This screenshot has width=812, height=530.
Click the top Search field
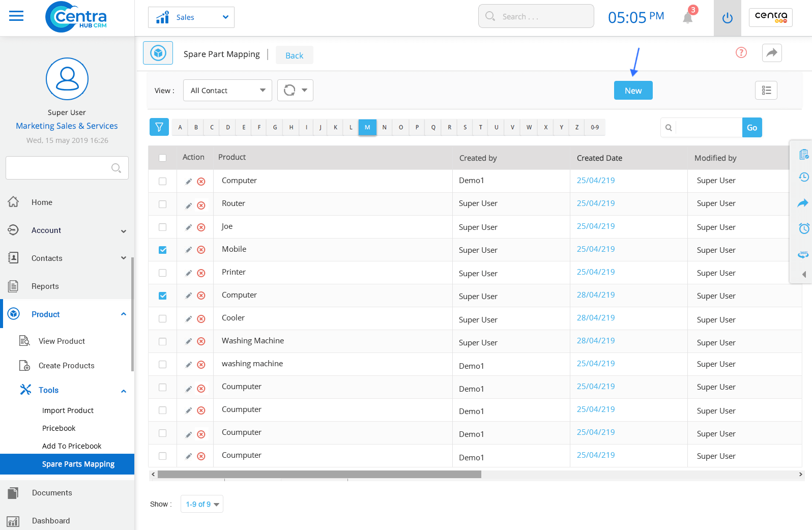536,16
